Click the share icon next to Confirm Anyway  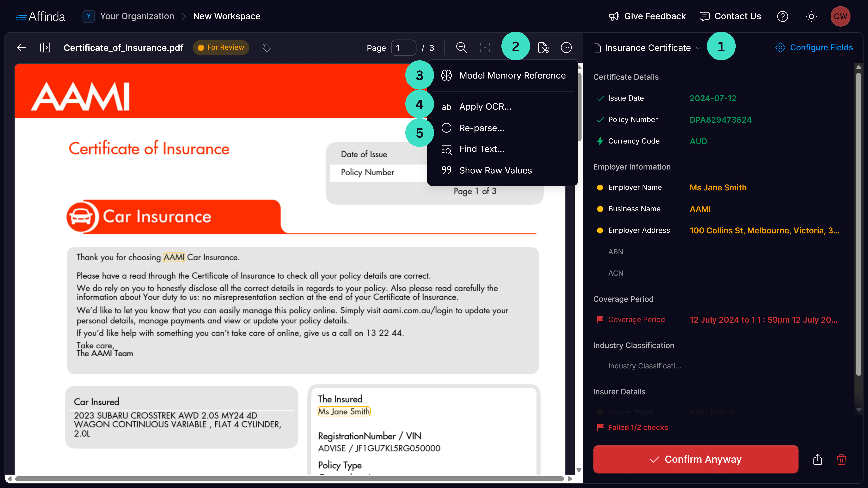click(817, 459)
